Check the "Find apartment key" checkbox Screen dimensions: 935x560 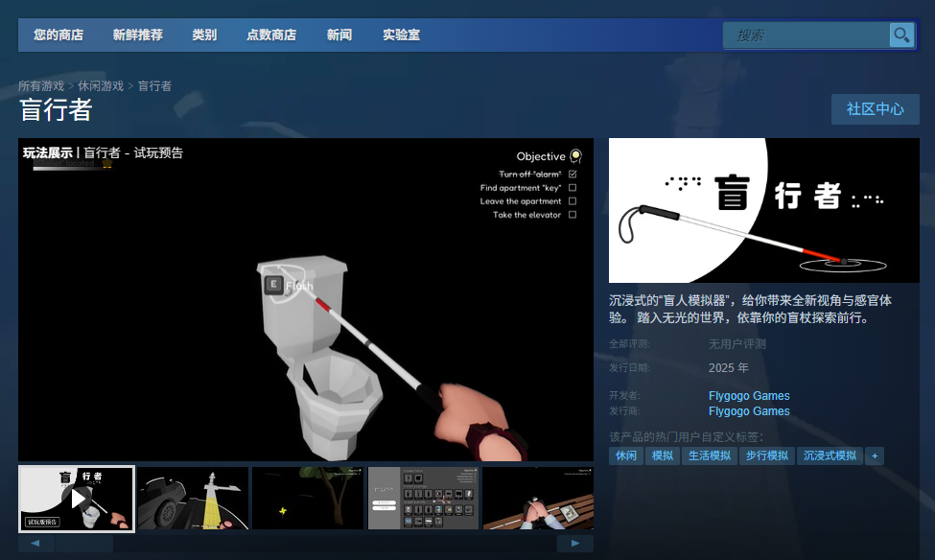pos(573,188)
